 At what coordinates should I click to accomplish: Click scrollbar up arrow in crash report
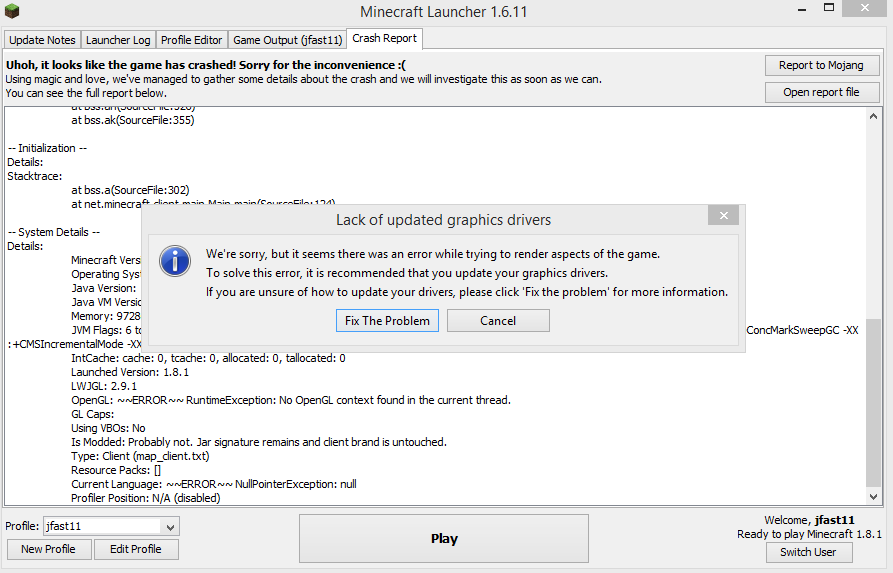[873, 116]
